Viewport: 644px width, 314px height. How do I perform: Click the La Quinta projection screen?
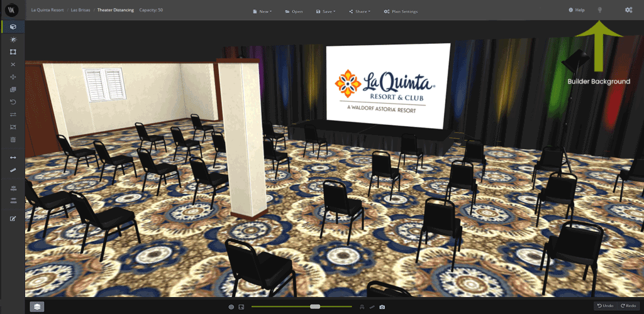[387, 85]
